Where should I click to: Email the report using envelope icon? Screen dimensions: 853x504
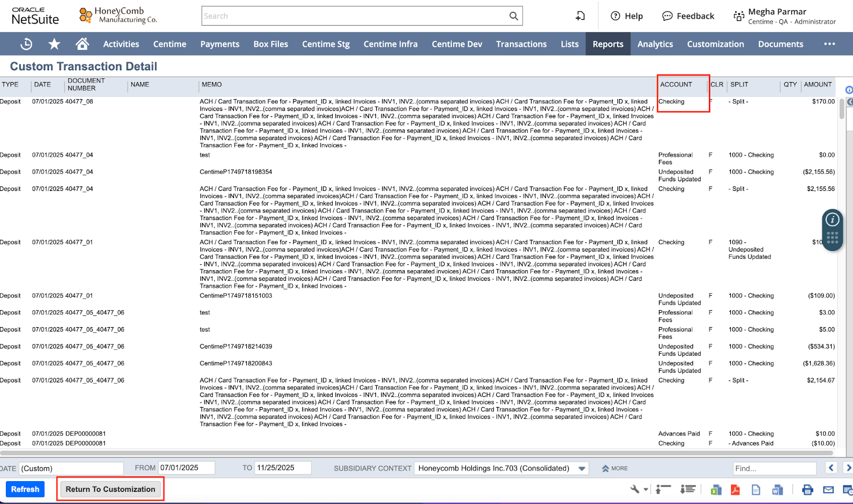(828, 490)
